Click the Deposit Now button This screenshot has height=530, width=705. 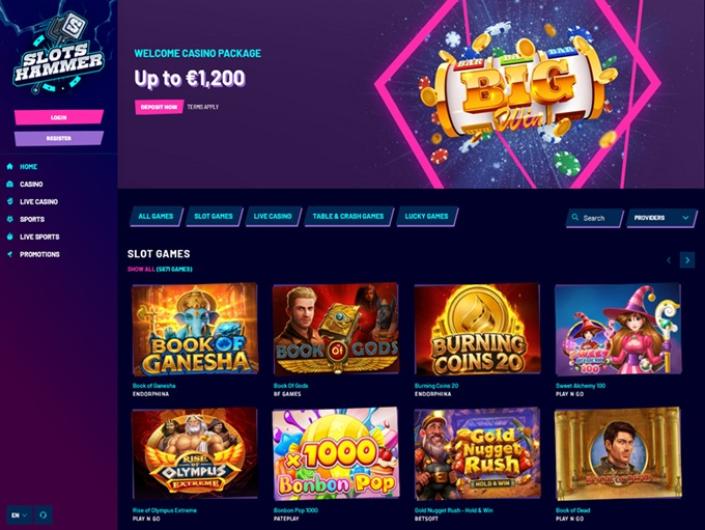[x=159, y=107]
